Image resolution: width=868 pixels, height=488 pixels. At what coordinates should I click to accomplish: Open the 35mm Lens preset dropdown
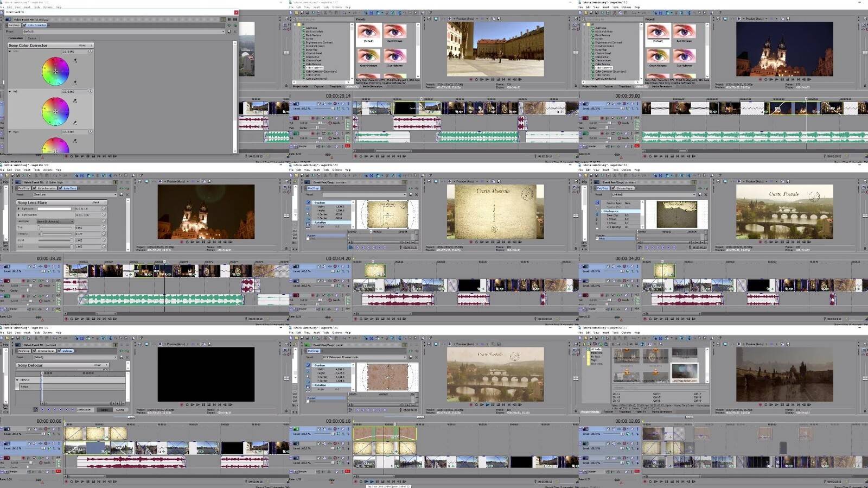pos(115,194)
